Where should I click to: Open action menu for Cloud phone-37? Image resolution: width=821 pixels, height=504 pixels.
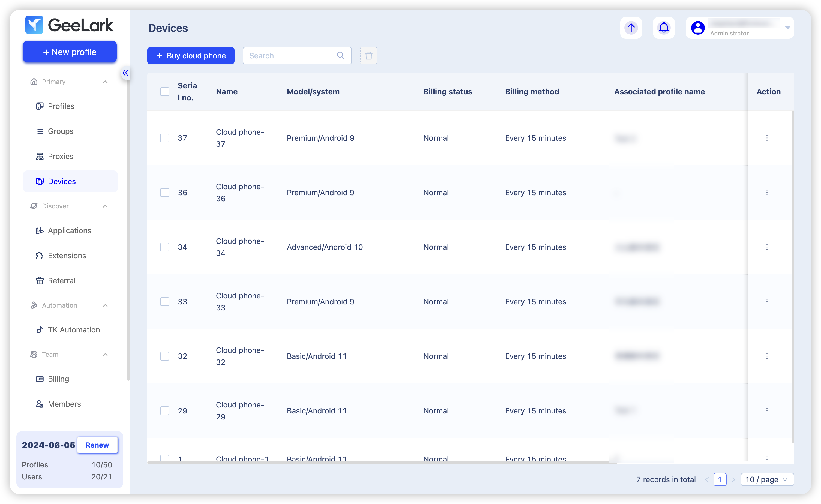tap(766, 138)
